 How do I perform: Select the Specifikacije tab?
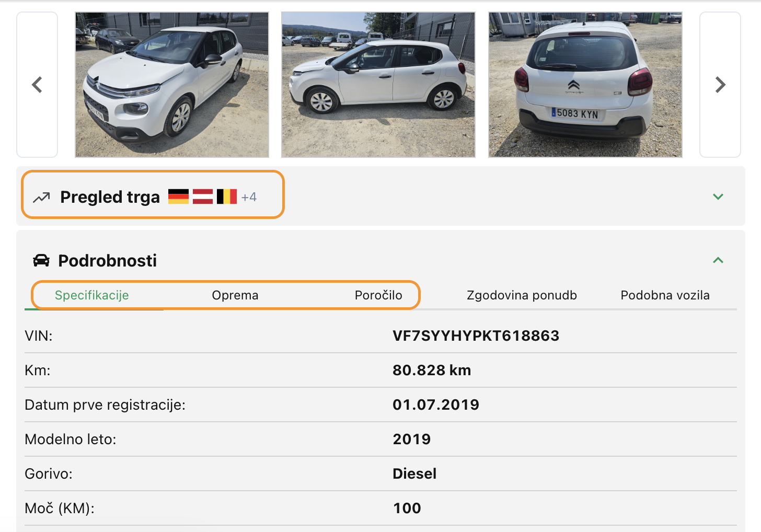click(92, 295)
